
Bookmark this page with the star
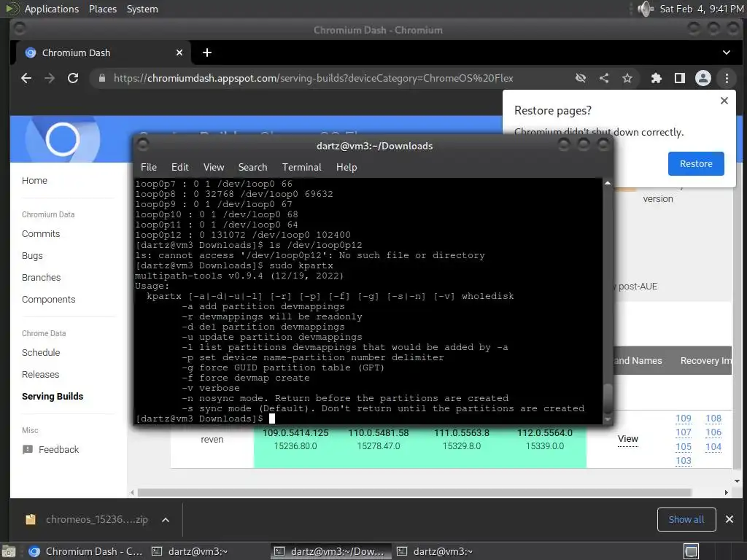coord(627,78)
